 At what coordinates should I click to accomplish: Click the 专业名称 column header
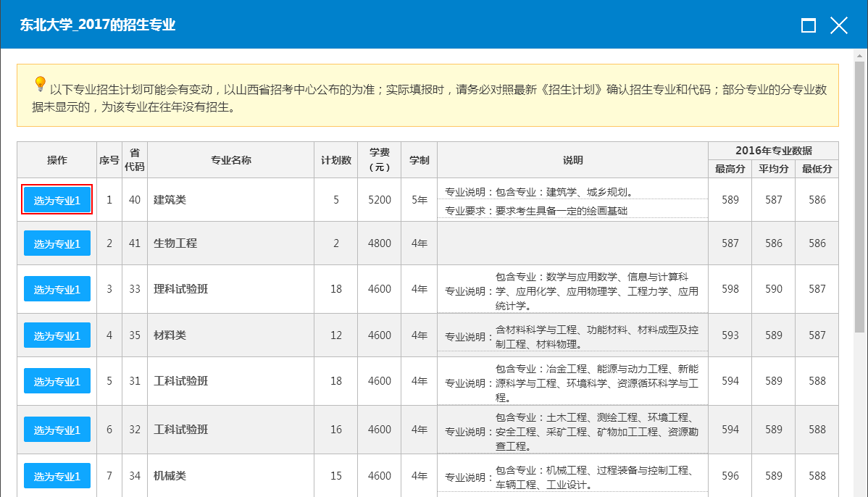[x=230, y=160]
